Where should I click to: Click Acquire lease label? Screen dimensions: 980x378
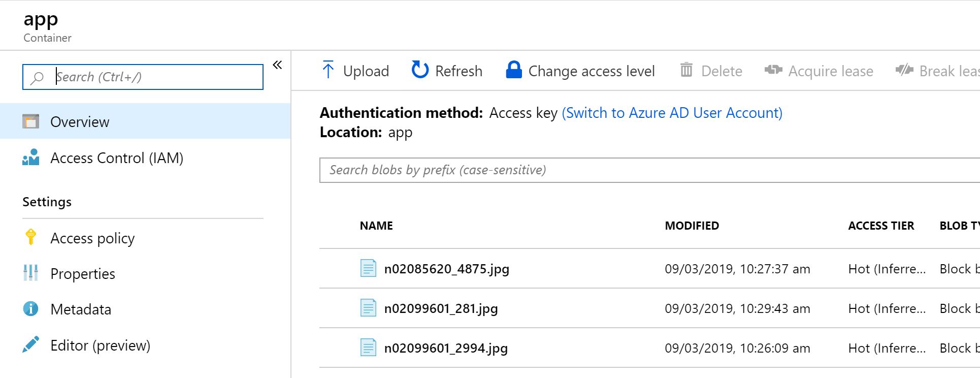pyautogui.click(x=831, y=71)
